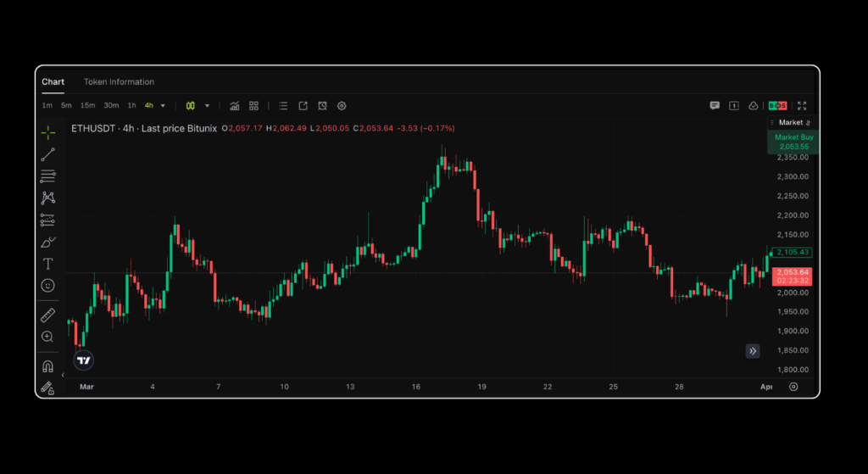Screen dimensions: 868x474
Task: Click the order panel drag handle
Action: coord(772,122)
